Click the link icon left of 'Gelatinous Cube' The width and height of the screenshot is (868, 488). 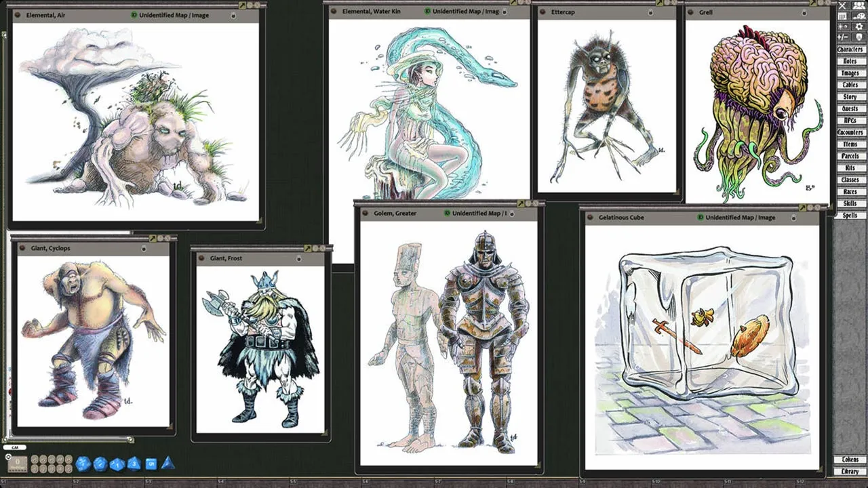(591, 218)
